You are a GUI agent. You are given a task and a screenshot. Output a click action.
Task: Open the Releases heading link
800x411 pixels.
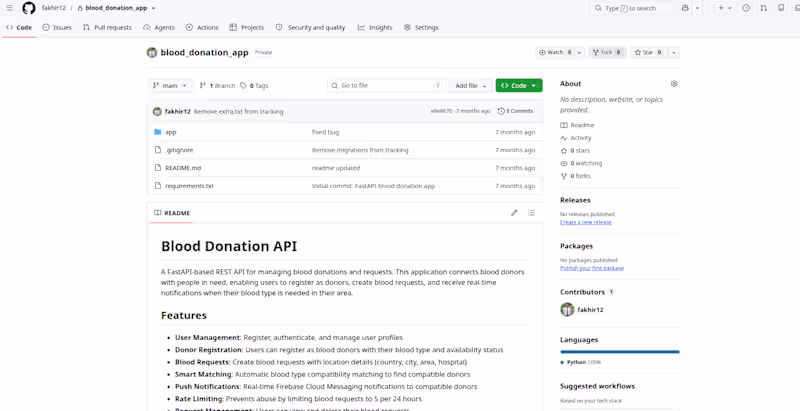(575, 200)
